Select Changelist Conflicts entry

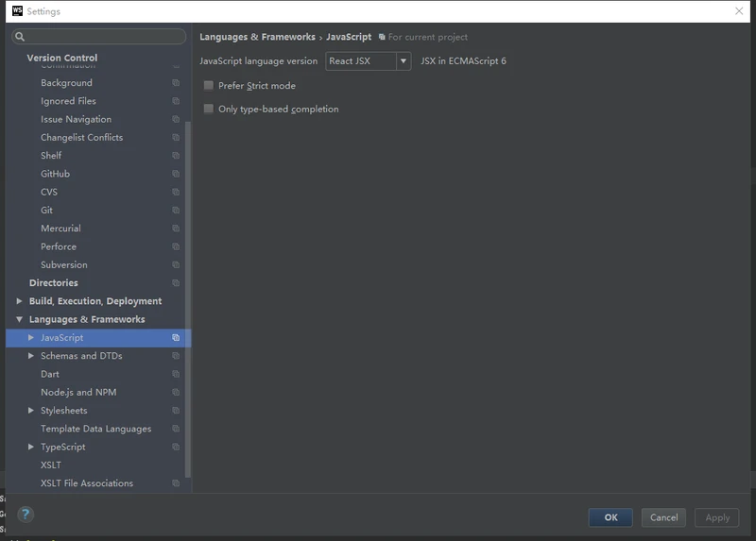pyautogui.click(x=82, y=138)
